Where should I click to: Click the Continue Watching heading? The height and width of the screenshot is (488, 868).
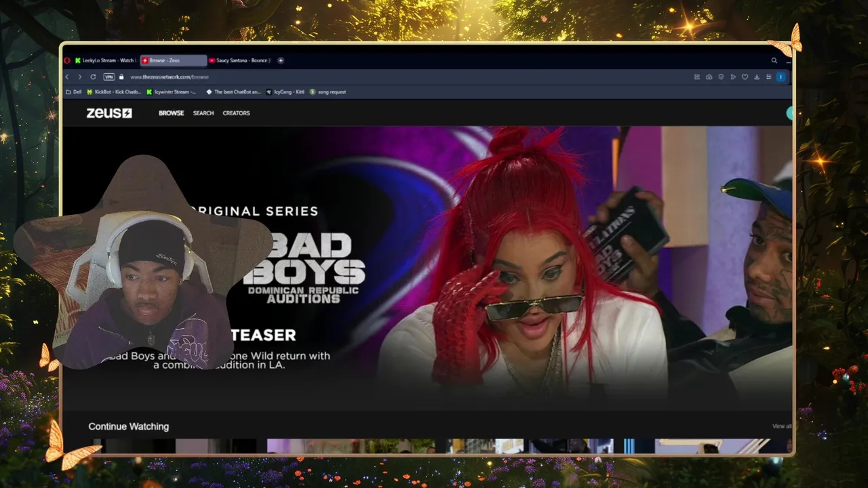pos(128,426)
